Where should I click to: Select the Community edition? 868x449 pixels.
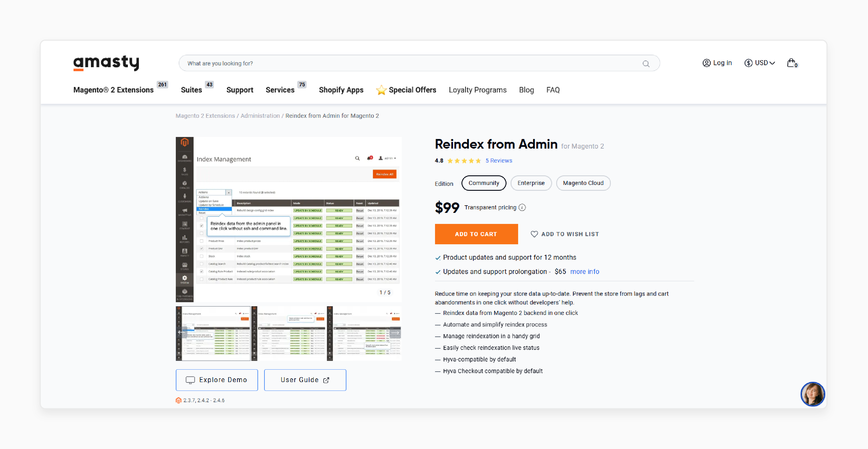[484, 183]
